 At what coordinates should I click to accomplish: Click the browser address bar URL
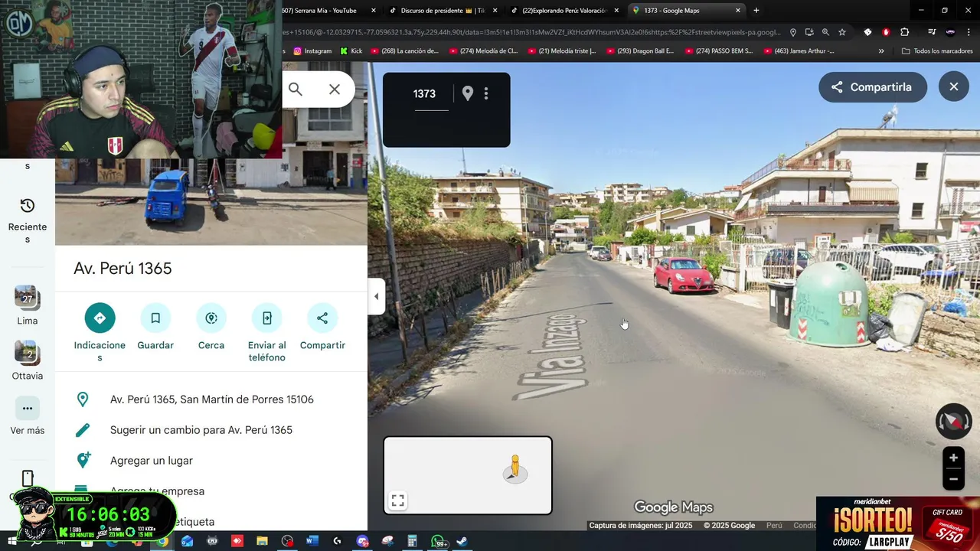[x=531, y=32]
